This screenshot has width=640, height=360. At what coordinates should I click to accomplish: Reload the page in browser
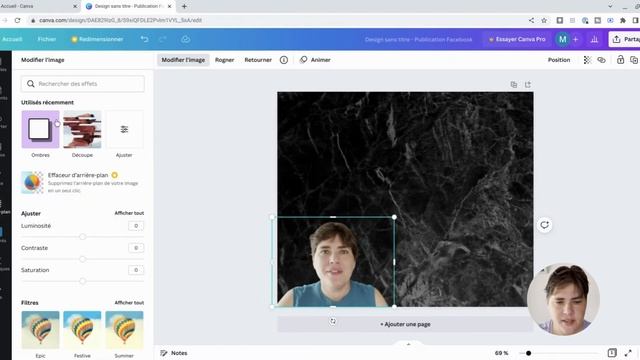pos(17,20)
